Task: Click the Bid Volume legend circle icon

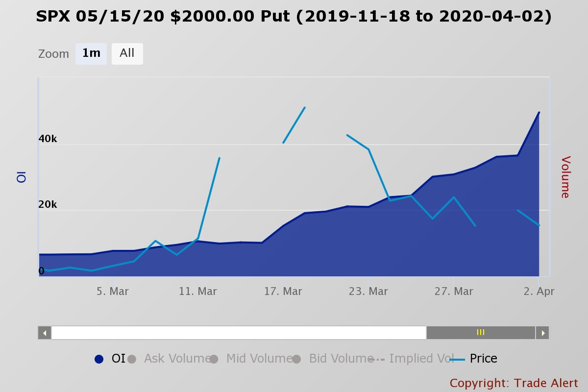Action: pos(296,359)
